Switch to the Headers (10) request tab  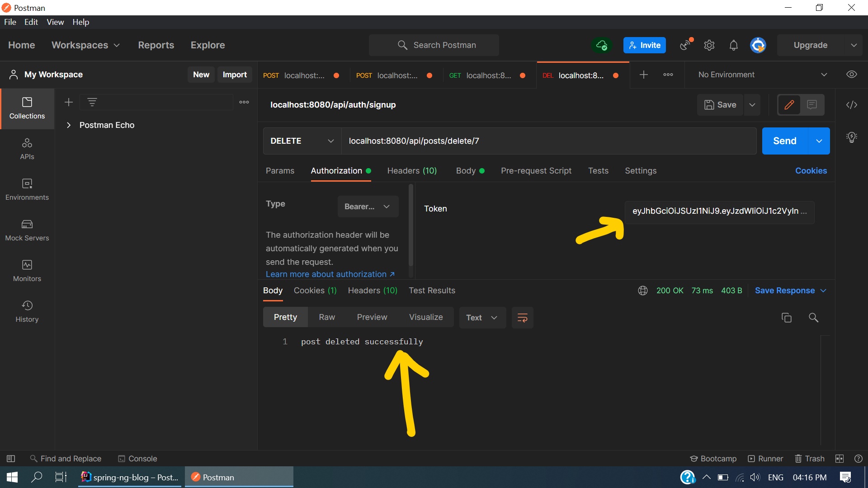click(412, 171)
